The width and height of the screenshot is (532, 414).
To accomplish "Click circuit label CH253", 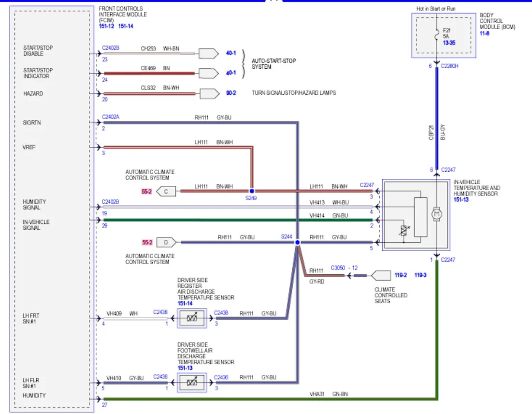I will click(148, 48).
